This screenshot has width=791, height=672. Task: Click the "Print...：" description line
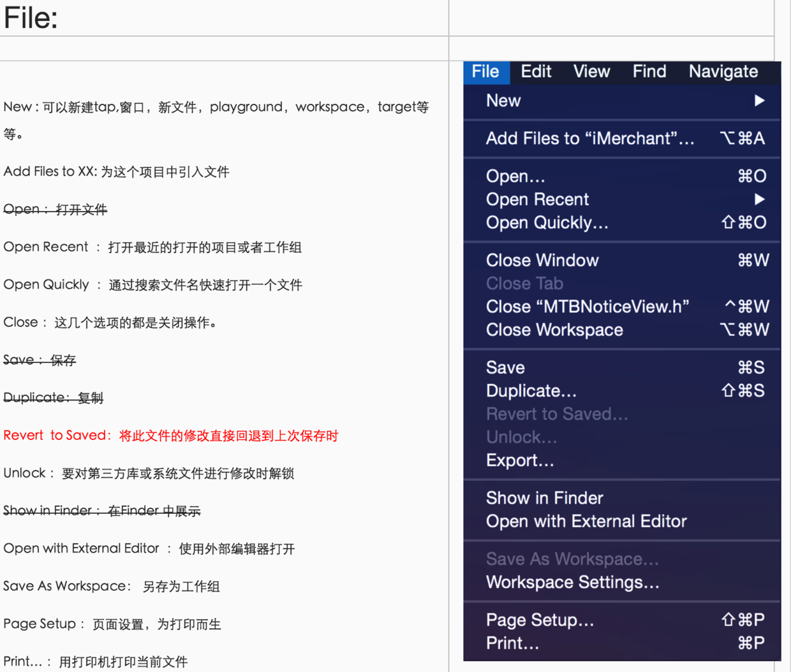click(x=96, y=661)
